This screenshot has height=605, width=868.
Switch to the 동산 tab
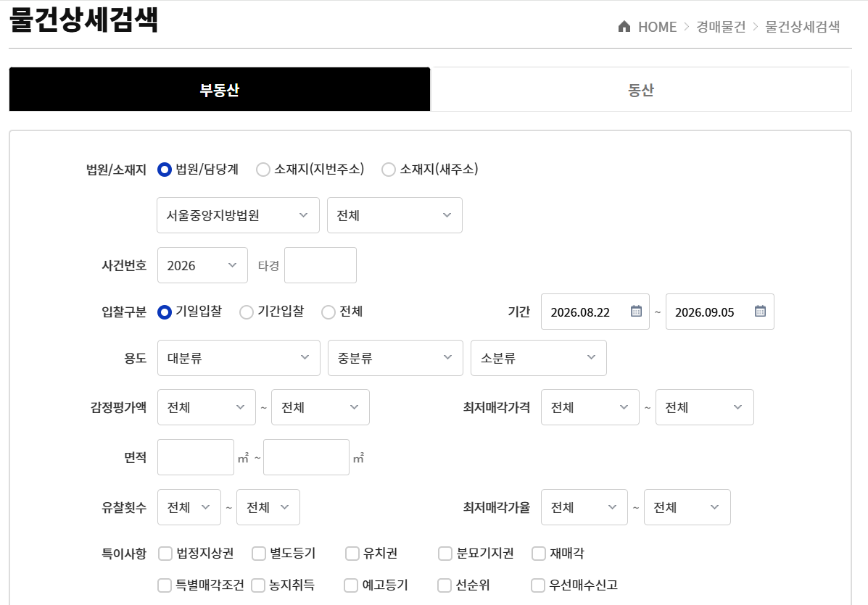tap(641, 90)
